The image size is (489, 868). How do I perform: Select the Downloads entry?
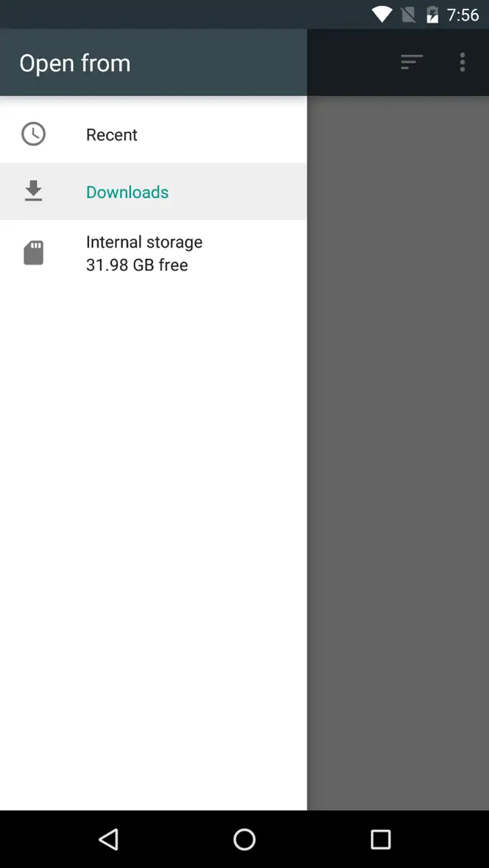(x=153, y=191)
